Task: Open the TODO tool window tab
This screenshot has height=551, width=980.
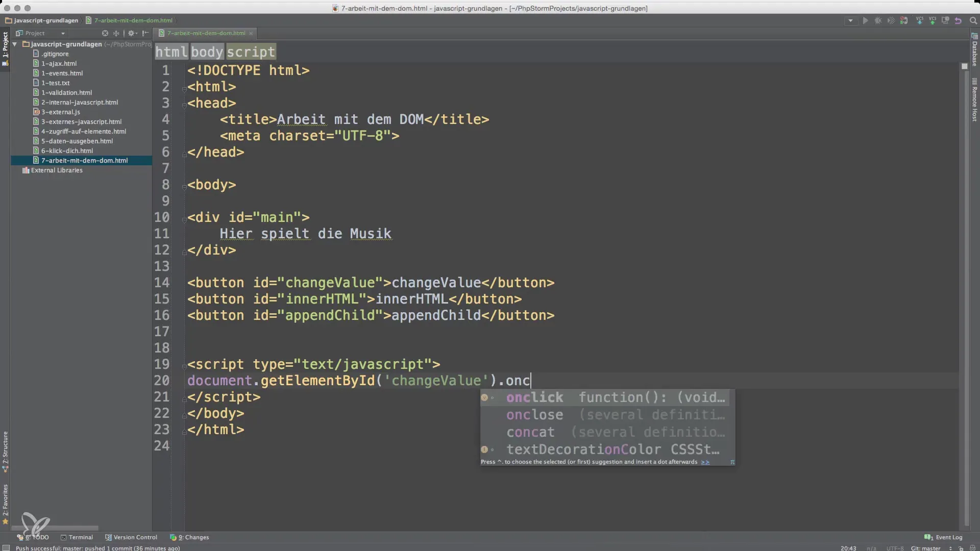Action: 33,537
